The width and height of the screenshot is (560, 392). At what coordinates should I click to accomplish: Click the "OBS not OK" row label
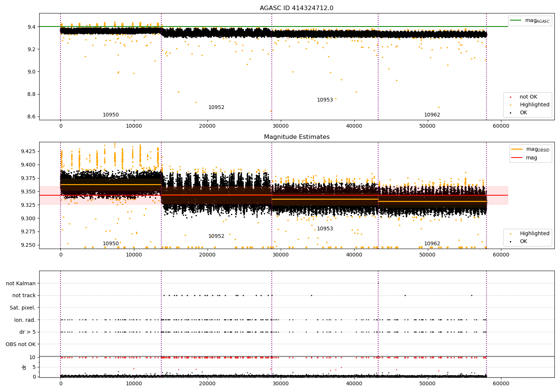pyautogui.click(x=21, y=345)
